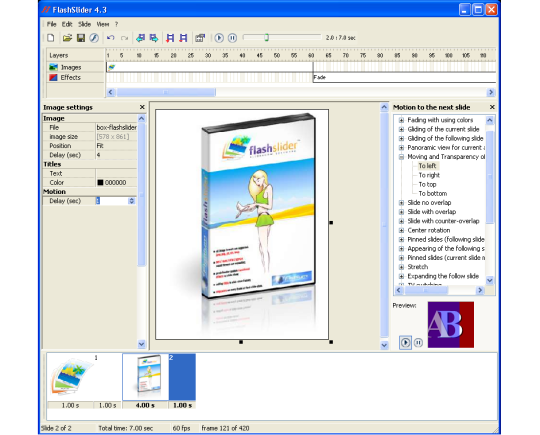Click the 4.00 s duration under slide 2
Viewport: 540px width, 435px height.
click(145, 405)
